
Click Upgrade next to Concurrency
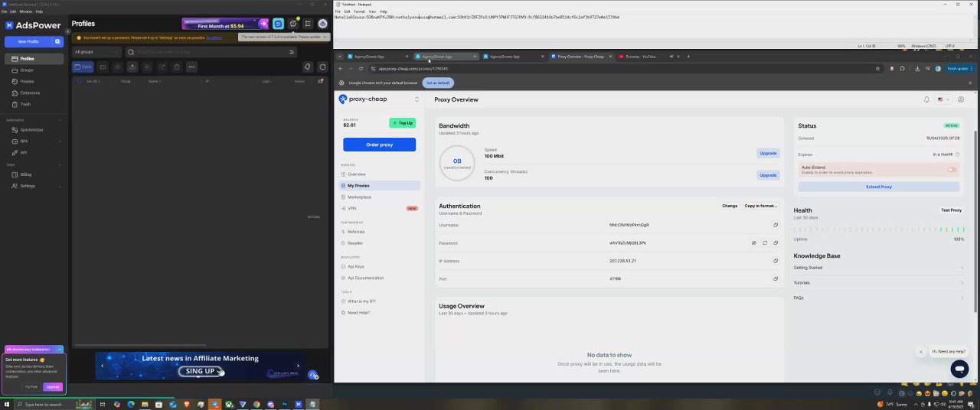click(768, 175)
